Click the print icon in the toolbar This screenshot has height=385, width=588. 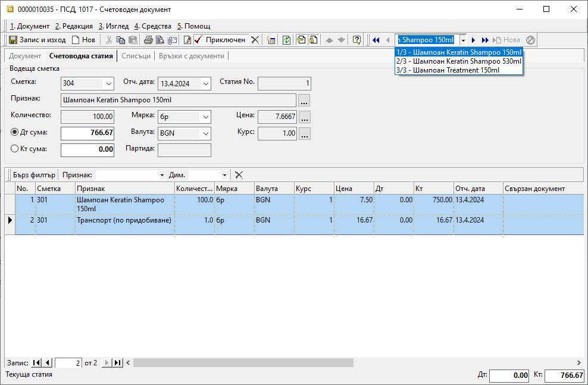tap(148, 40)
